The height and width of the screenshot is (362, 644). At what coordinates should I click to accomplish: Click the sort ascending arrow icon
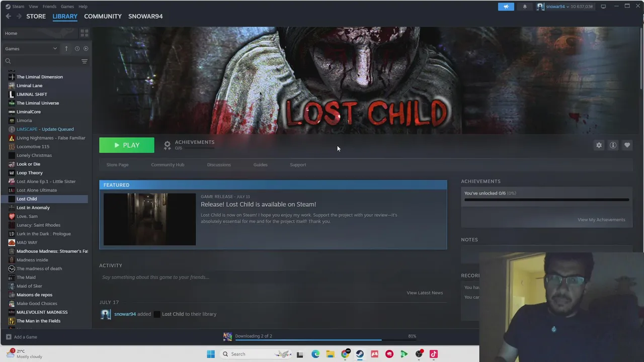66,49
